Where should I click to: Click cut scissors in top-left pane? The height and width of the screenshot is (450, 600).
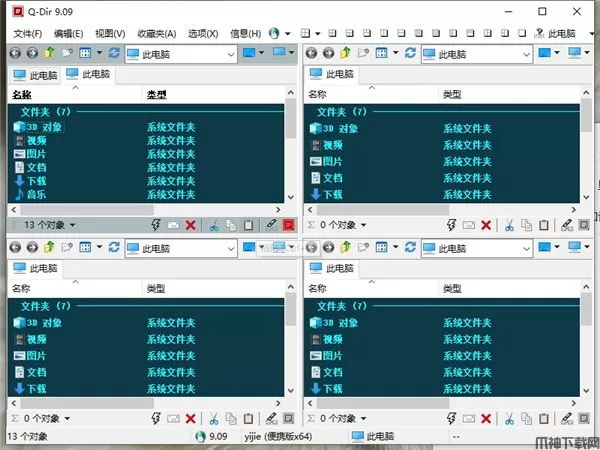214,225
